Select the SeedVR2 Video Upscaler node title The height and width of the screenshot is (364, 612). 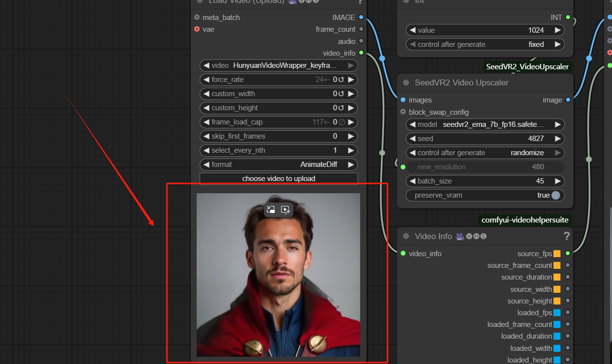click(x=462, y=82)
